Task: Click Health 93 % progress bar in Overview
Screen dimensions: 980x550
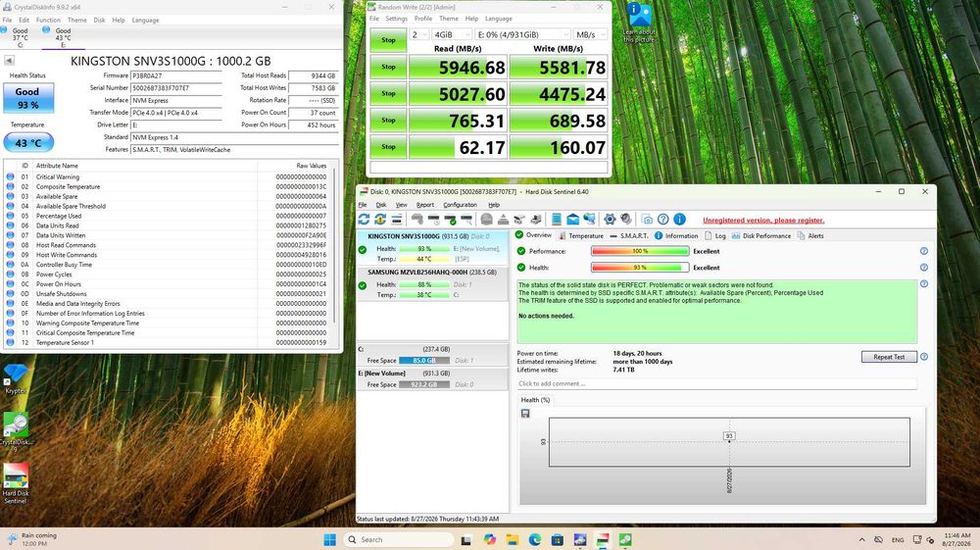Action: coord(640,268)
